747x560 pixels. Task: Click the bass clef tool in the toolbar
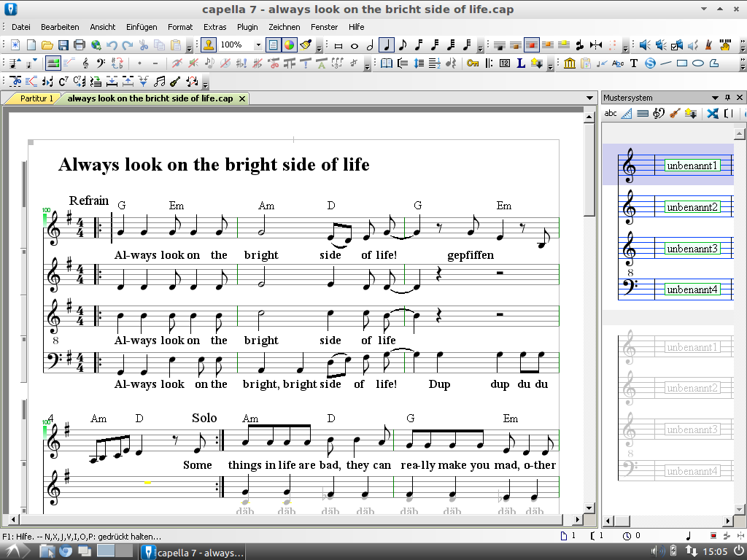point(102,63)
